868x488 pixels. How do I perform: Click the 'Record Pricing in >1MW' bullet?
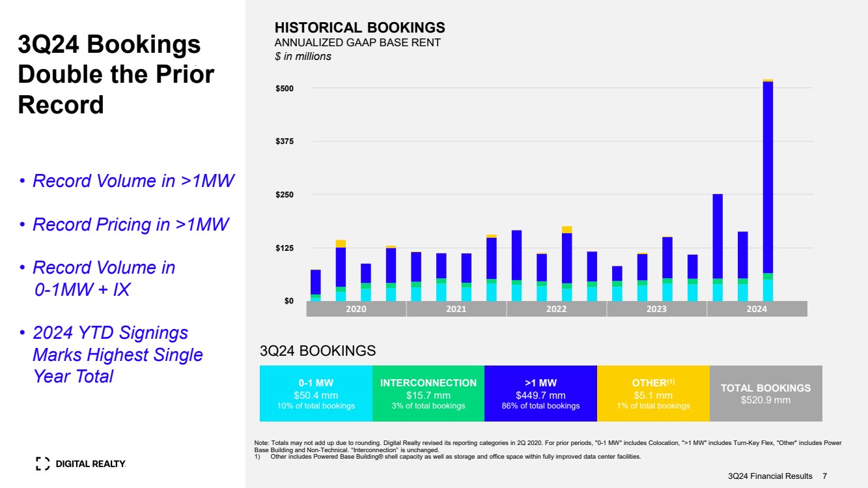(130, 225)
